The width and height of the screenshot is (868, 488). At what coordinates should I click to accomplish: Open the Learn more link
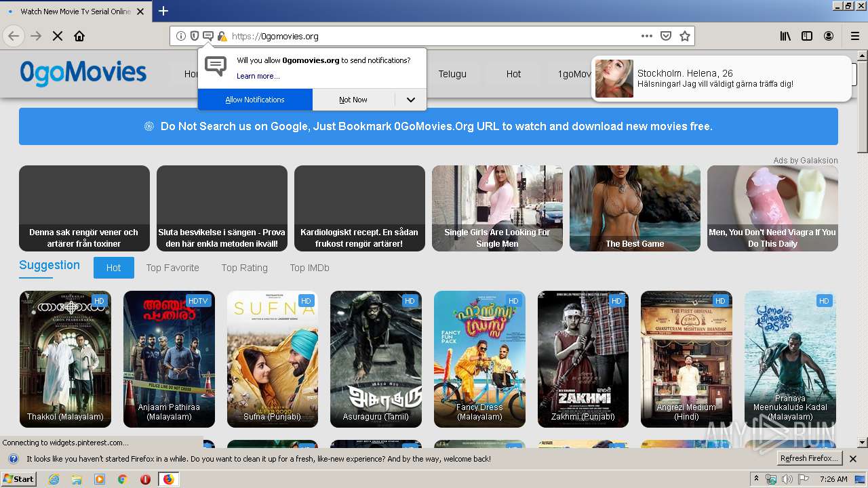point(258,76)
